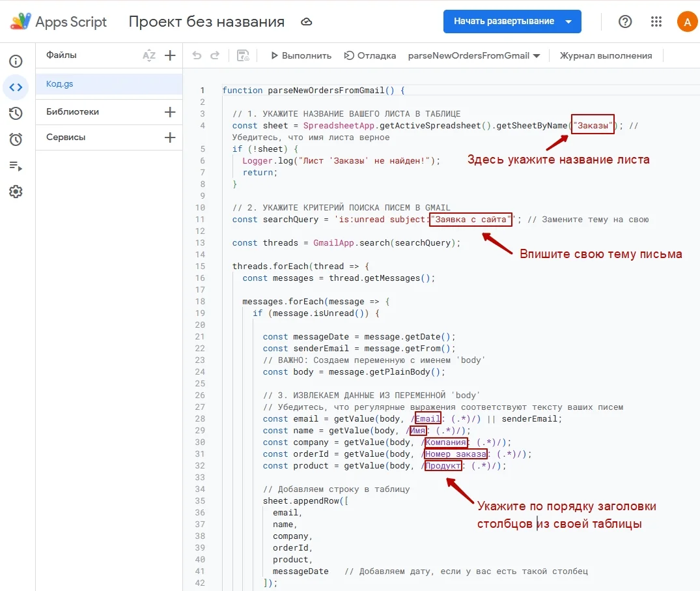700x591 pixels.
Task: Save project with the disk icon
Action: 243,55
